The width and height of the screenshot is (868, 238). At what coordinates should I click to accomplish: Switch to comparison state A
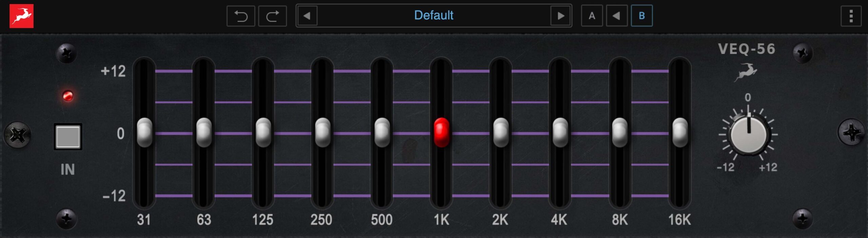click(592, 16)
